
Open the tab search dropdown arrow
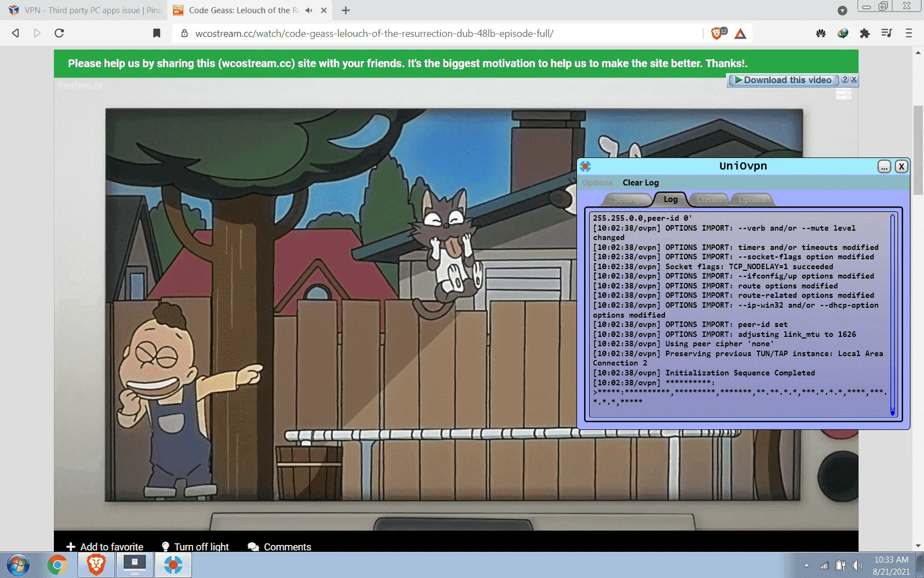point(842,10)
